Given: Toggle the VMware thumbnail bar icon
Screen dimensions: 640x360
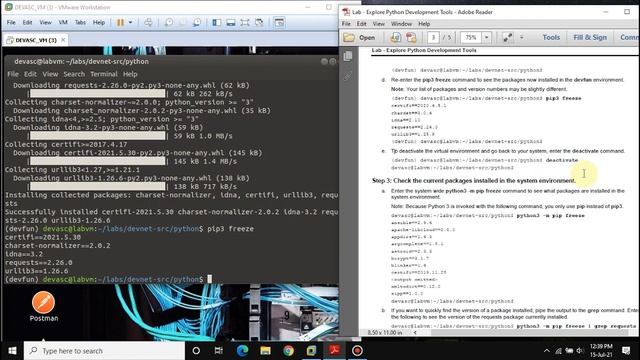Looking at the screenshot, I should pos(231,23).
